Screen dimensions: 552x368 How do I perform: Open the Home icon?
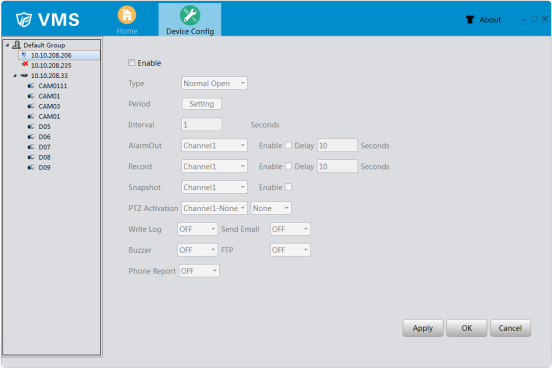click(x=127, y=15)
